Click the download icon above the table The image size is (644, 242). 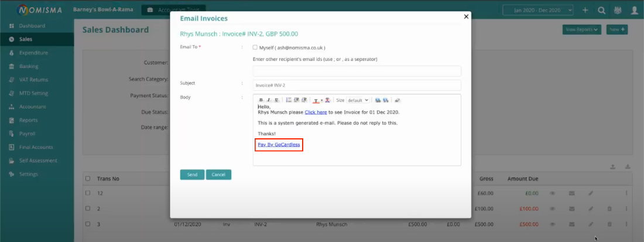[x=628, y=166]
